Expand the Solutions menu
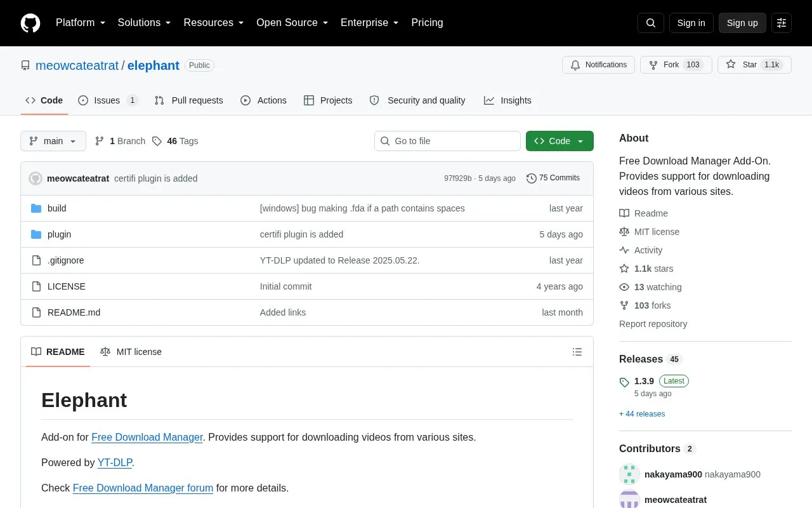Viewport: 812px width, 508px height. pos(145,23)
